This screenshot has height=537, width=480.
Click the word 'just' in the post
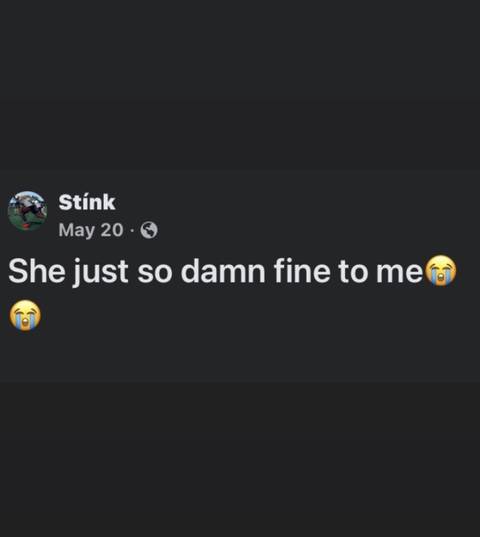(x=101, y=272)
